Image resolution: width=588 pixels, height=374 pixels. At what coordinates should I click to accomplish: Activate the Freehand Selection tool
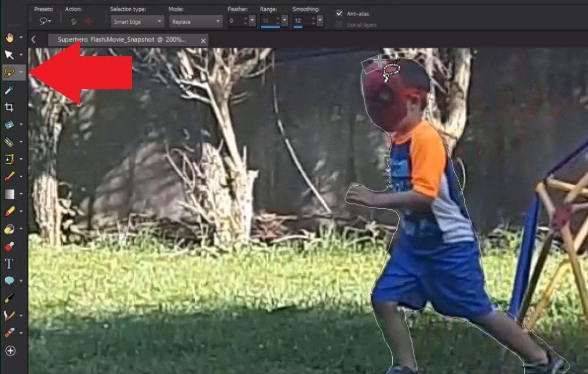click(10, 72)
